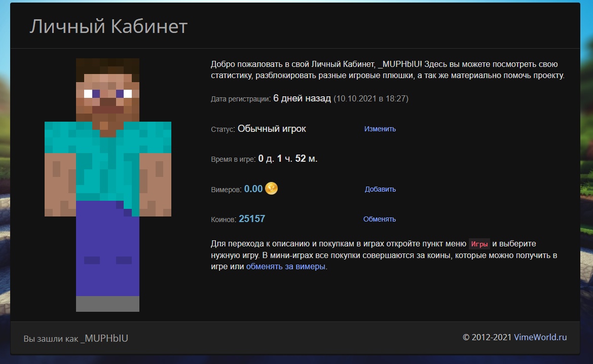Click the Личный Кабинет page heading
The width and height of the screenshot is (593, 364).
pos(108,26)
